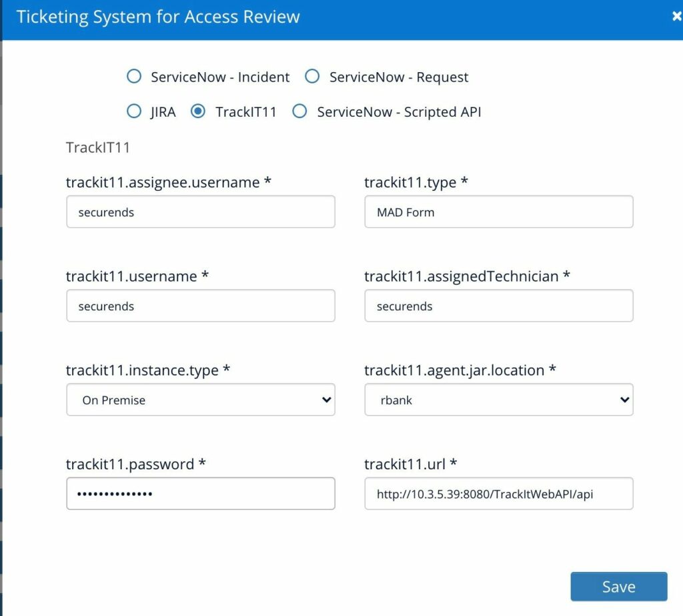The height and width of the screenshot is (616, 683).
Task: Click inside the trackit11.username field
Action: tap(200, 306)
